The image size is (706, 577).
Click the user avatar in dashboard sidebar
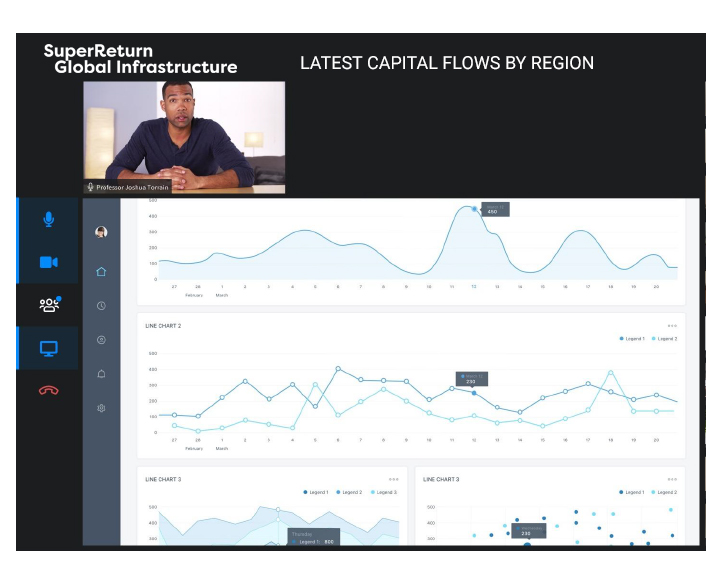101,232
